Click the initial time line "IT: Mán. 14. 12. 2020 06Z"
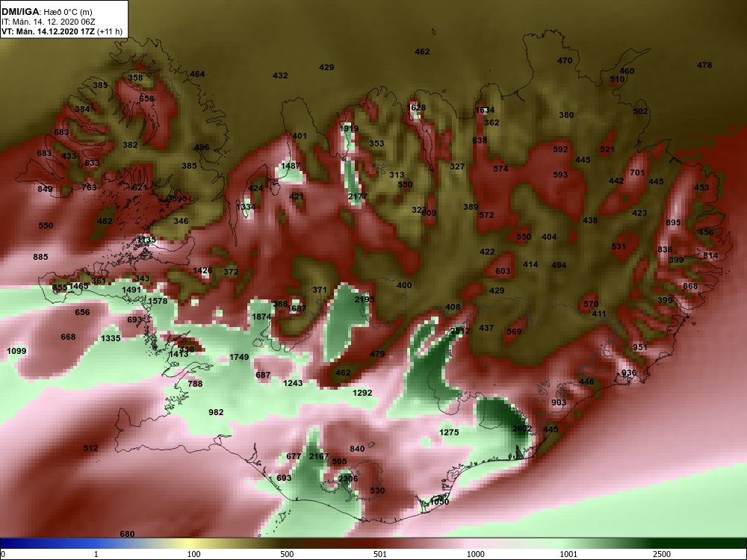 coord(48,22)
